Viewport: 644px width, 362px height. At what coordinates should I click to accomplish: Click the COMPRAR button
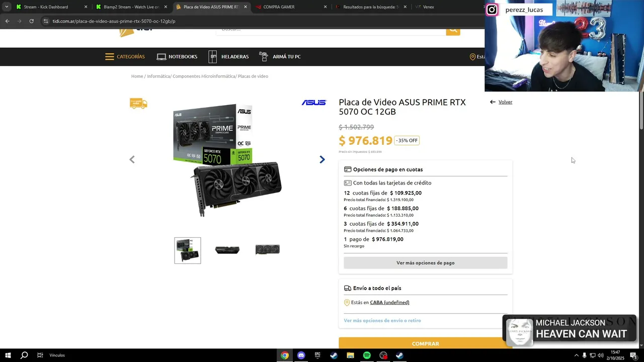[x=425, y=343]
